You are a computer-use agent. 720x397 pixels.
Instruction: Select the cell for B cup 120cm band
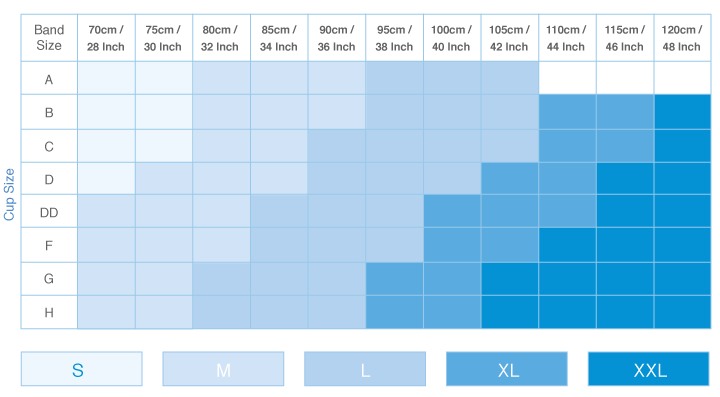[682, 112]
